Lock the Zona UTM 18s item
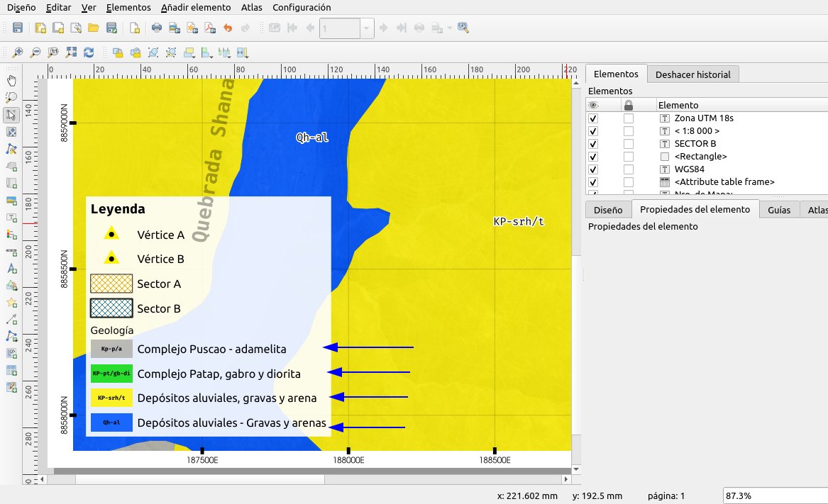Image resolution: width=828 pixels, height=504 pixels. 629,118
